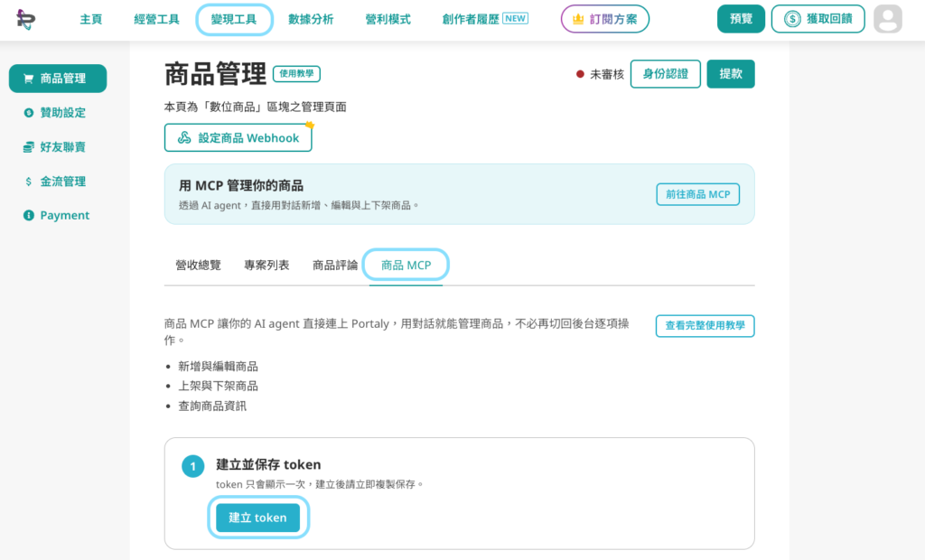The height and width of the screenshot is (560, 925).
Task: Click the 新增與編輯商品 bullet
Action: (x=218, y=367)
